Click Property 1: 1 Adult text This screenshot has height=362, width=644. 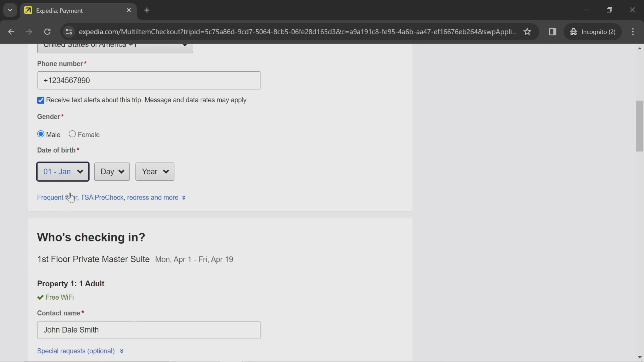(71, 284)
